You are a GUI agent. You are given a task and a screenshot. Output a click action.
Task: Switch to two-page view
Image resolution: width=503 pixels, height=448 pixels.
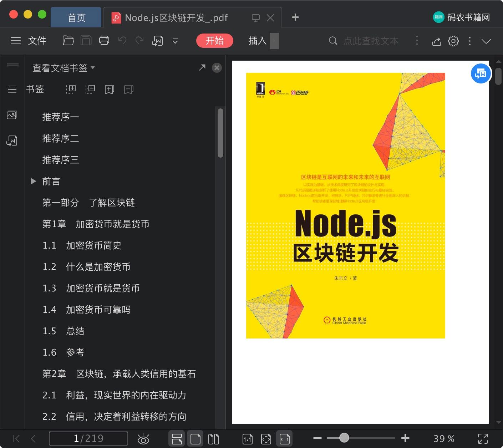pos(214,439)
